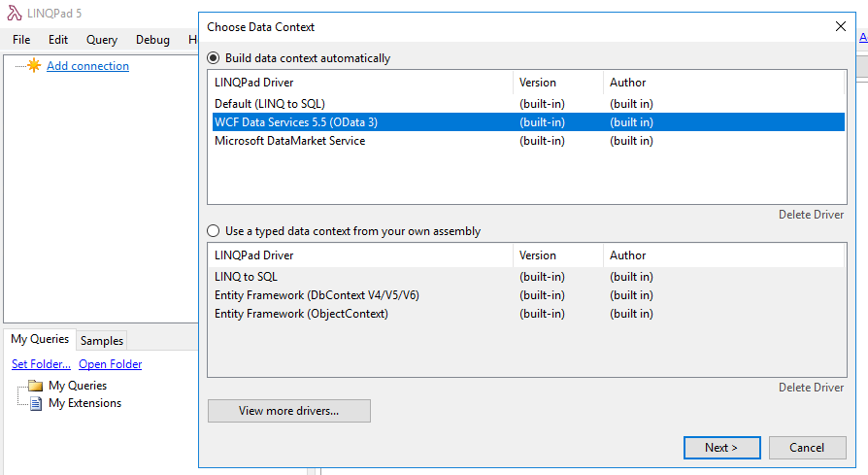Select Use a typed data context option
This screenshot has height=475, width=868.
pos(214,231)
